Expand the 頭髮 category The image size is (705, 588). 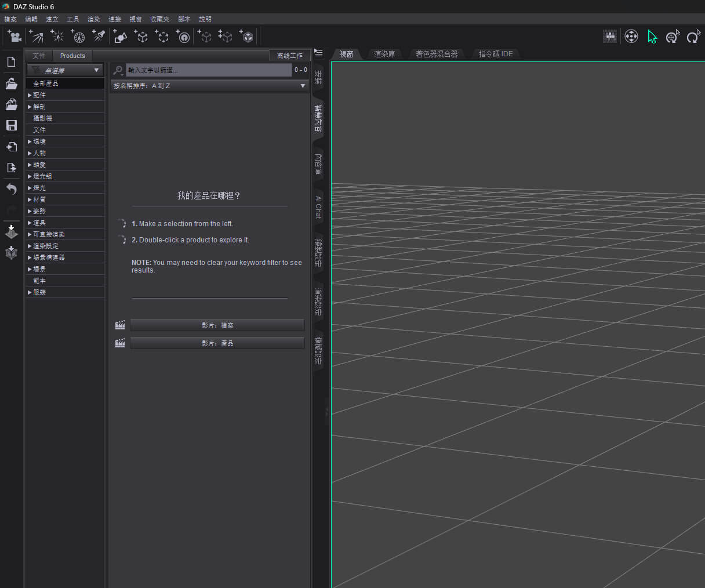(x=30, y=165)
